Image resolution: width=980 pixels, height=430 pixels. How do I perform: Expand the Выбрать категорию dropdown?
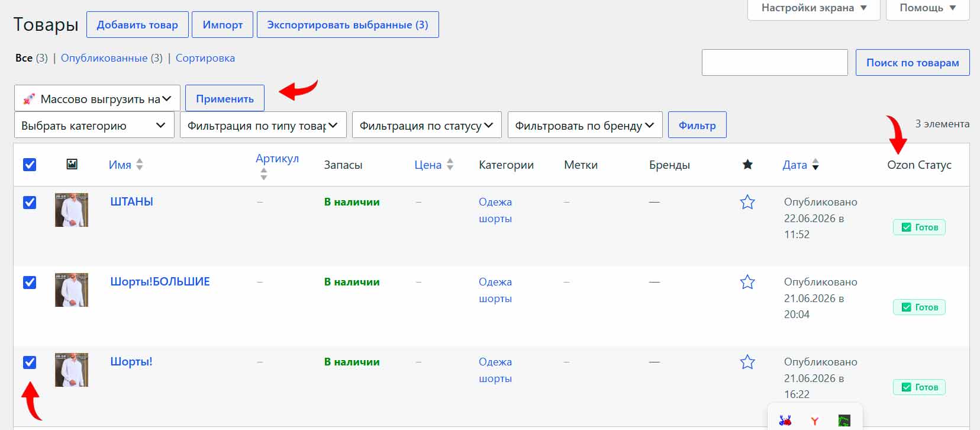coord(94,125)
